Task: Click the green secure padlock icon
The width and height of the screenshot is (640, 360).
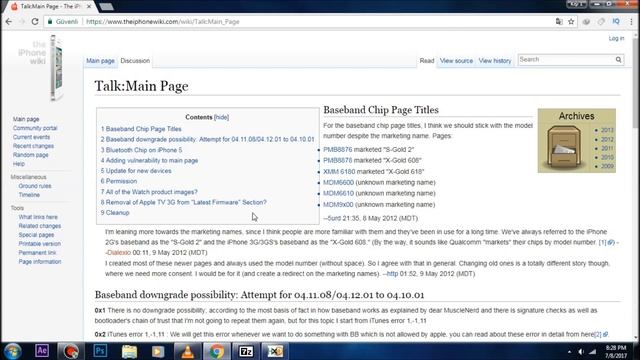Action: [x=50, y=22]
